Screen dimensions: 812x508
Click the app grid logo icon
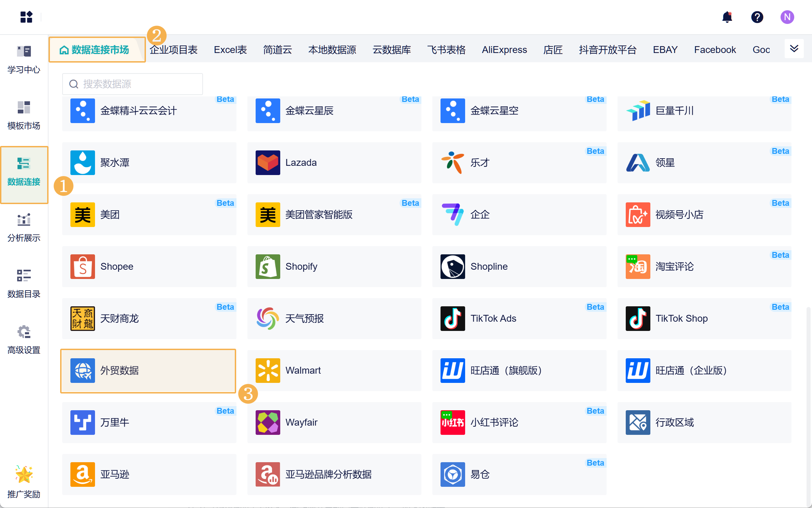26,17
